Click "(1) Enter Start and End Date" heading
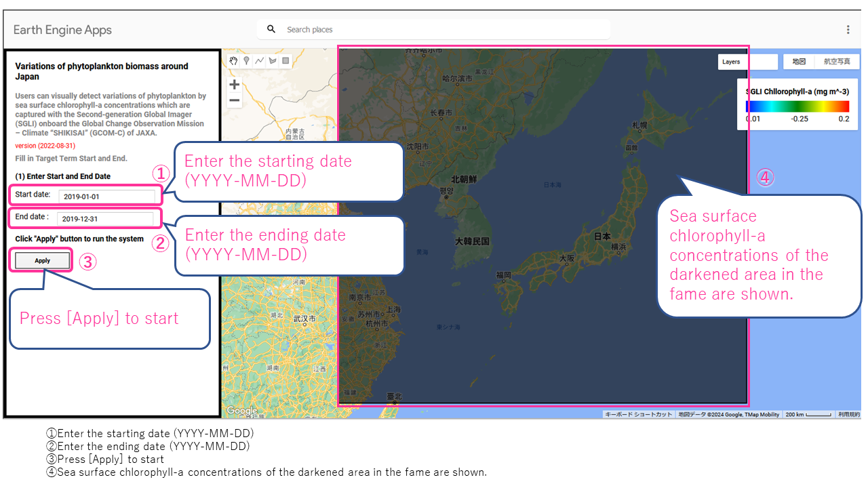868x488 pixels. point(62,176)
